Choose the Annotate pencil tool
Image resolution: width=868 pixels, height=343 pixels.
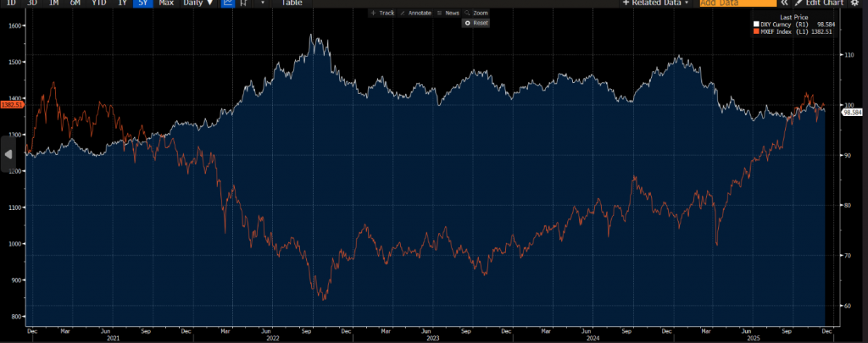(x=415, y=14)
